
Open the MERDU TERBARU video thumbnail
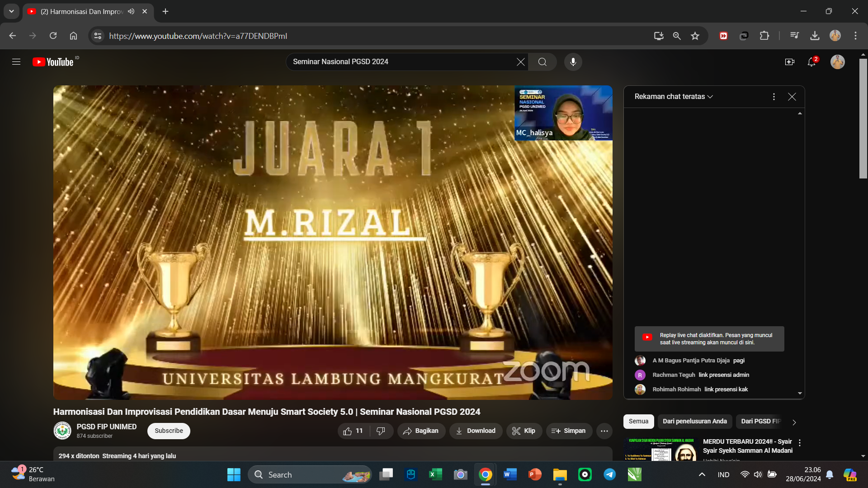pos(661,449)
